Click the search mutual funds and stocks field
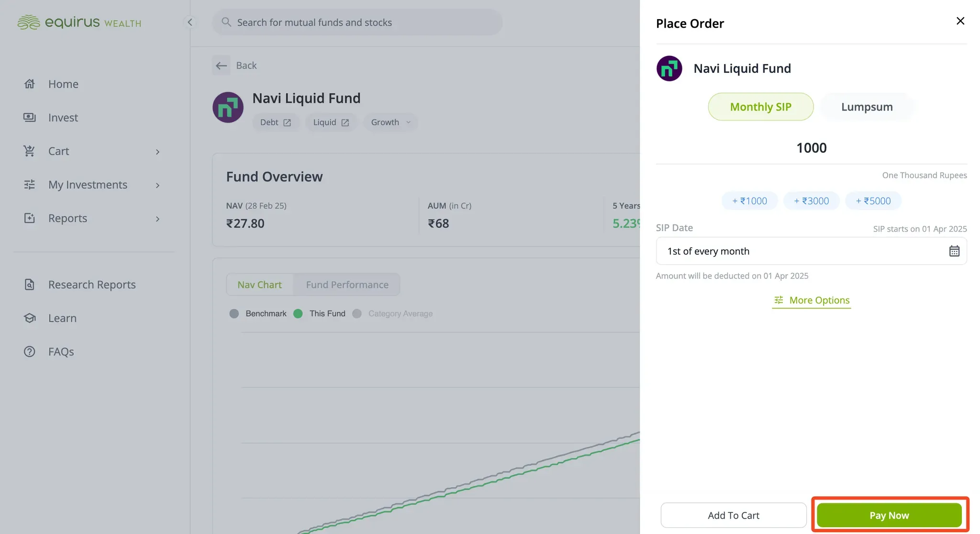 (357, 22)
